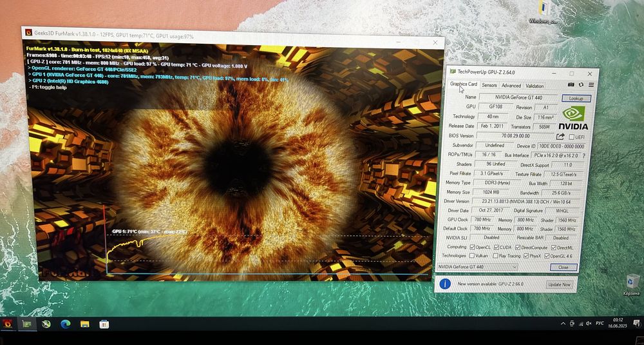
Task: Click the GPU field showing GF108
Action: (x=495, y=106)
